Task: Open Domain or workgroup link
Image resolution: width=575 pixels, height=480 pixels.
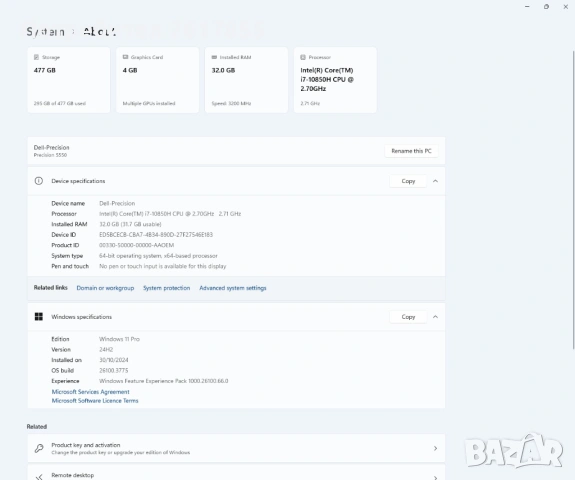Action: point(105,288)
